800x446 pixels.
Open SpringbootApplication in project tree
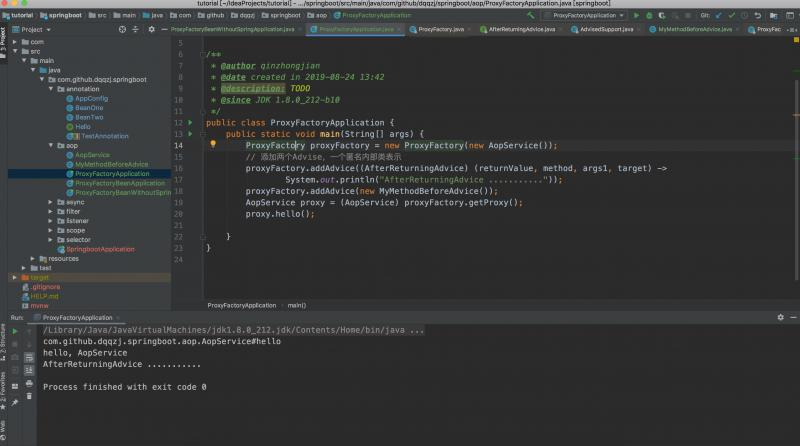click(x=100, y=249)
